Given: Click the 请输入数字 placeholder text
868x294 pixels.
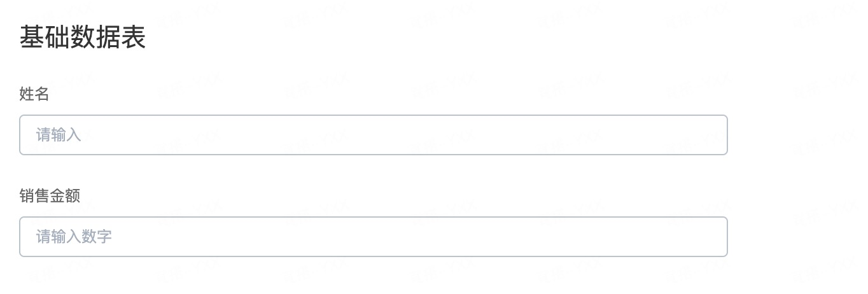Looking at the screenshot, I should pos(74,237).
